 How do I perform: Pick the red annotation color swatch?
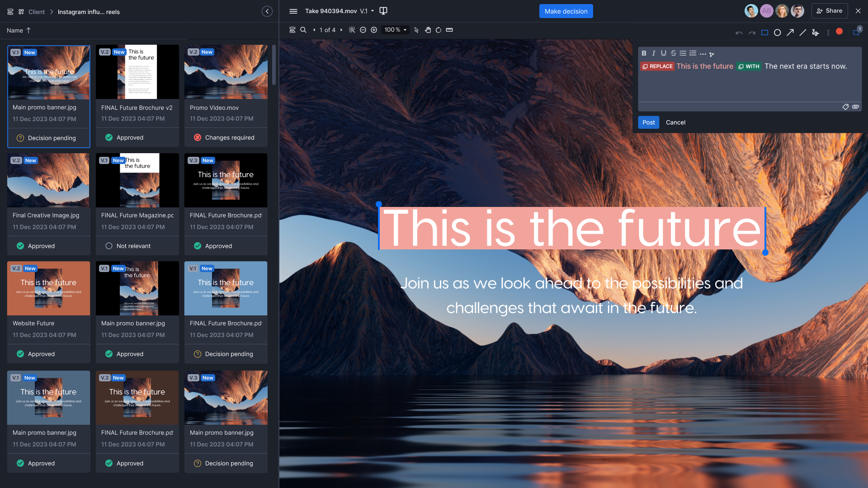[x=840, y=32]
